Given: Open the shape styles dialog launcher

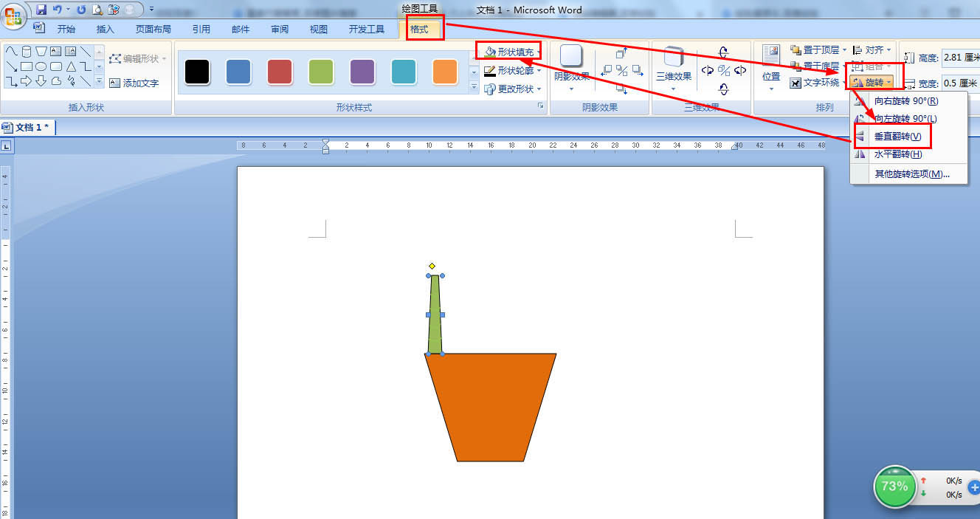Looking at the screenshot, I should pos(541,107).
